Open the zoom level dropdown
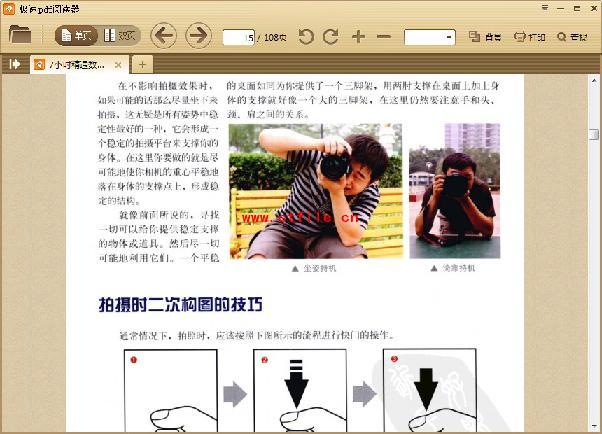 tap(448, 37)
